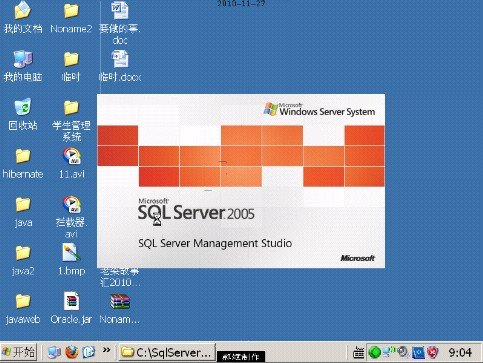Click the green circle tray icon

pyautogui.click(x=375, y=352)
